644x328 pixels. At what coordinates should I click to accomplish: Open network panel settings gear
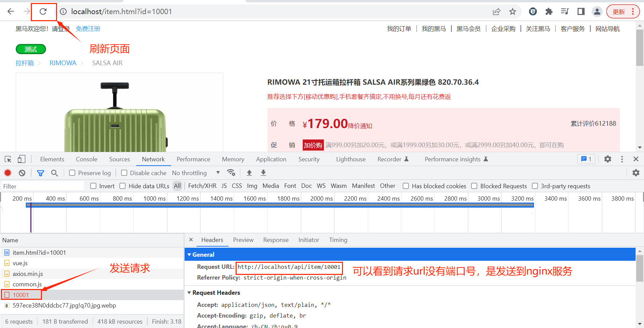point(636,173)
